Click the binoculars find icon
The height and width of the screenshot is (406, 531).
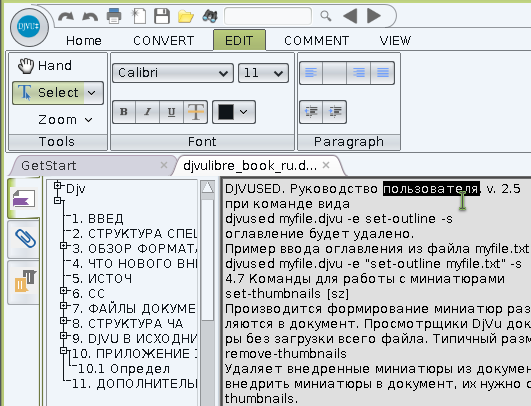coord(210,16)
